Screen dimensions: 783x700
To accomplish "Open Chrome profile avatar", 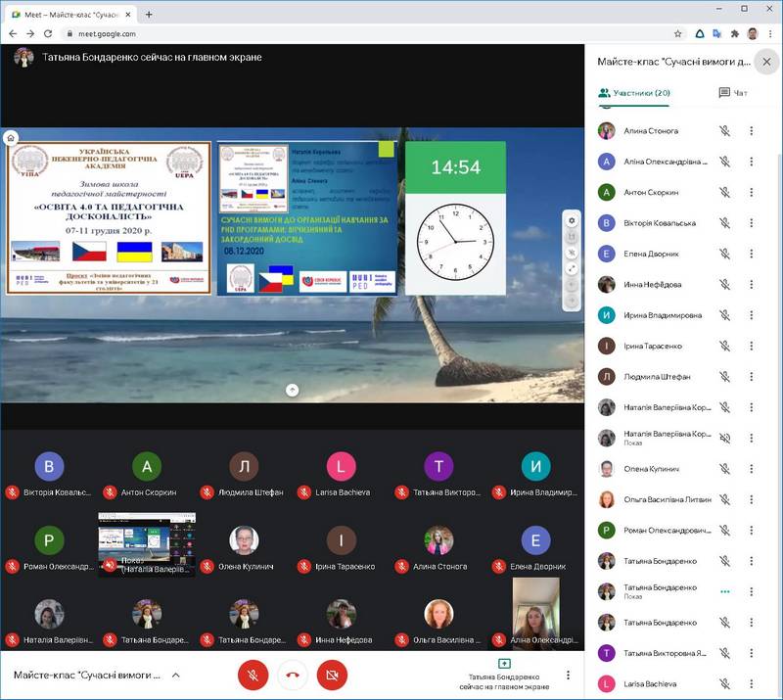I will [753, 33].
